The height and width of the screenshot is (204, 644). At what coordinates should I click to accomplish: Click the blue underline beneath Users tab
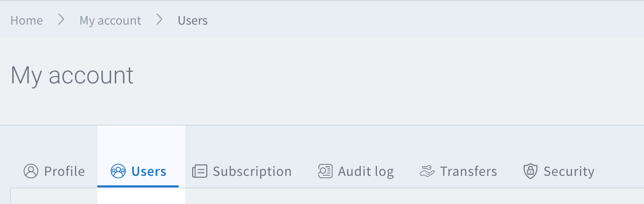tap(138, 186)
